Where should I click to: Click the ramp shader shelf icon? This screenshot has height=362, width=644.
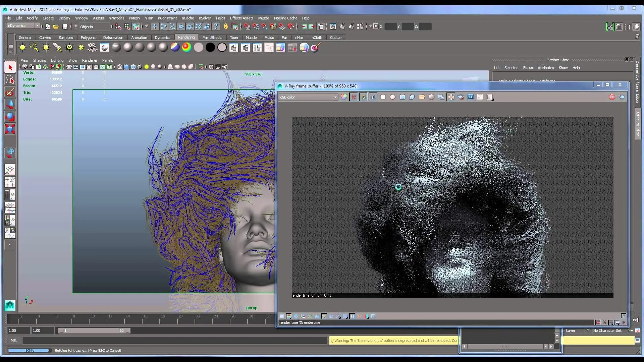click(x=186, y=48)
